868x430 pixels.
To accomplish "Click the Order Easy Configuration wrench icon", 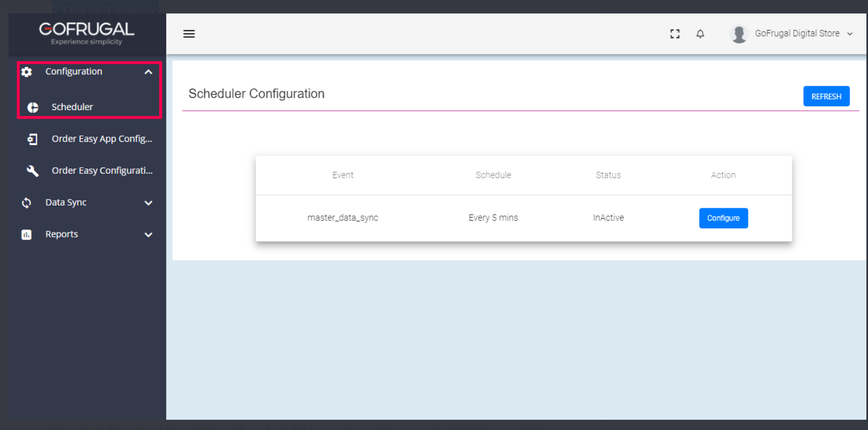I will (x=32, y=171).
